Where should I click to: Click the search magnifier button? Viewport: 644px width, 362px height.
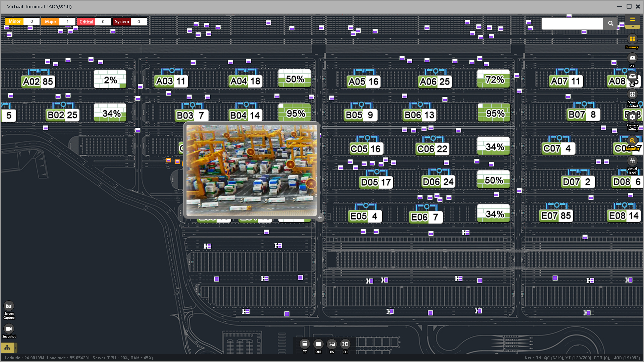[610, 23]
